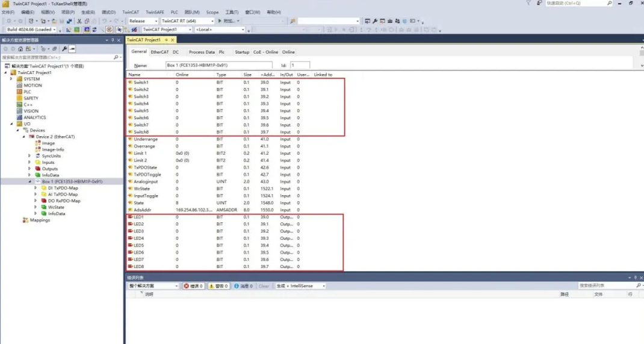This screenshot has height=344, width=644.
Task: Switch to the CoE - Online tab
Action: click(265, 52)
